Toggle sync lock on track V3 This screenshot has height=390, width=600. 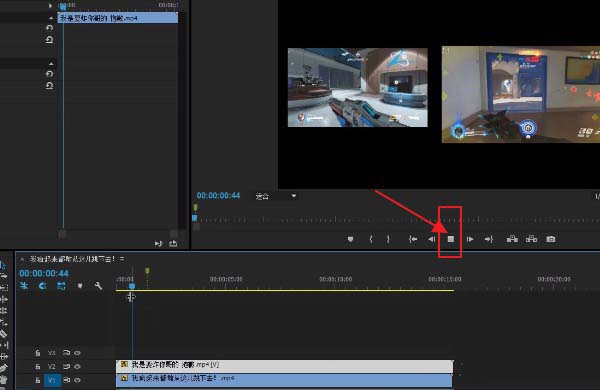66,353
